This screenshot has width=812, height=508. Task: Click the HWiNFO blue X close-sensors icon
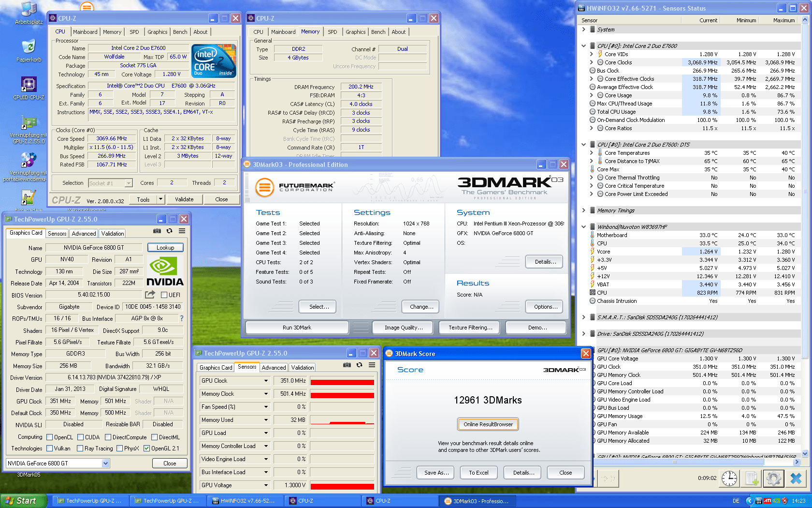click(796, 478)
